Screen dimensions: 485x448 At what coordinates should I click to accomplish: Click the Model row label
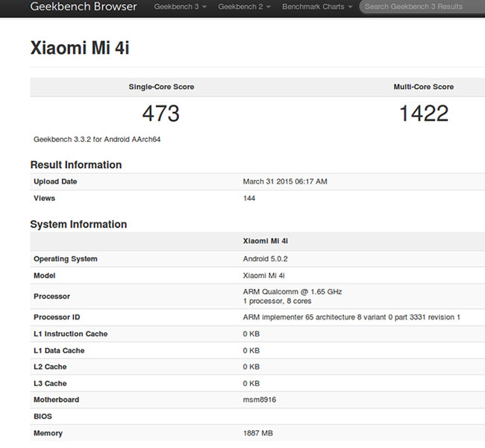(x=45, y=276)
